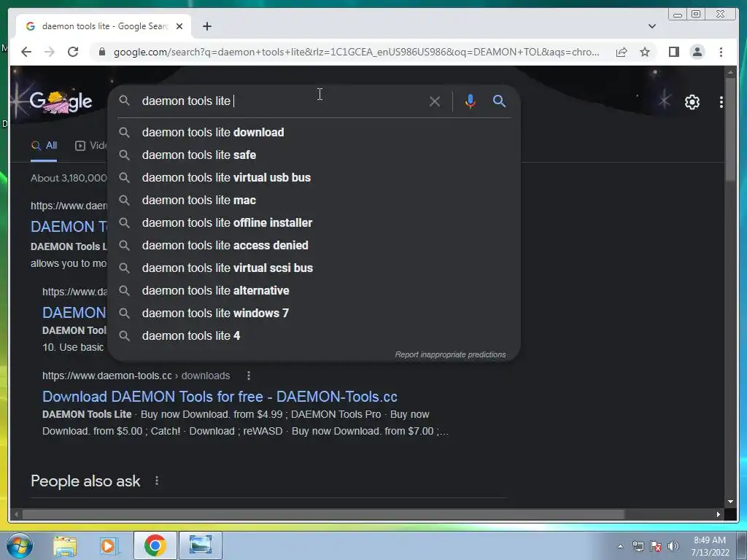The height and width of the screenshot is (560, 747).
Task: Click the horizontal scrollbar thumb
Action: click(323, 514)
